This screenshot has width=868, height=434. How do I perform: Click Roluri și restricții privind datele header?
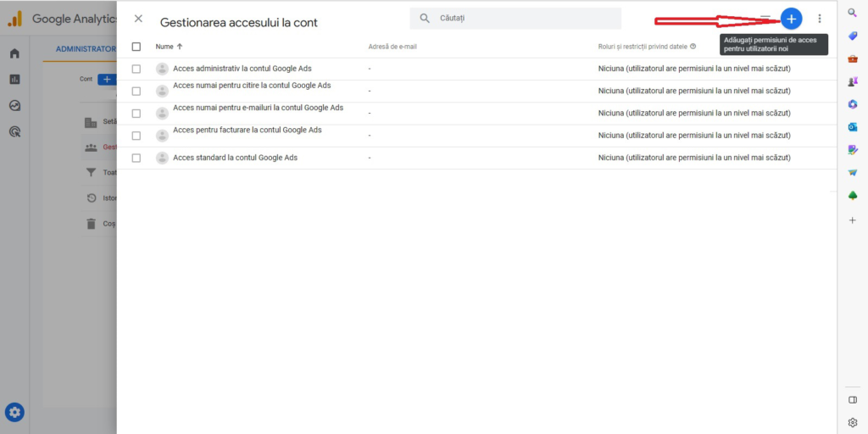coord(643,47)
